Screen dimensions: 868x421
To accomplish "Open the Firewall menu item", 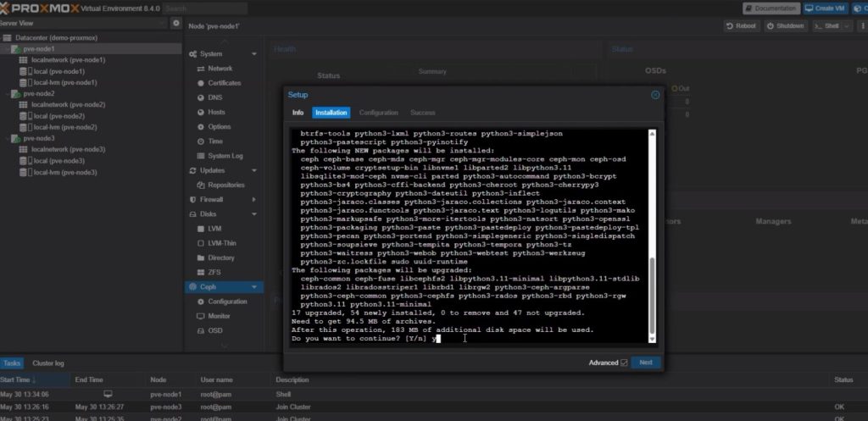I will 211,199.
